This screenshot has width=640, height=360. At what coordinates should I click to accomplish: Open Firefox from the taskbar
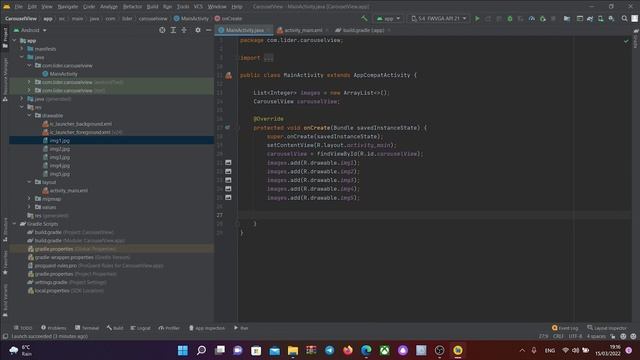[348, 350]
